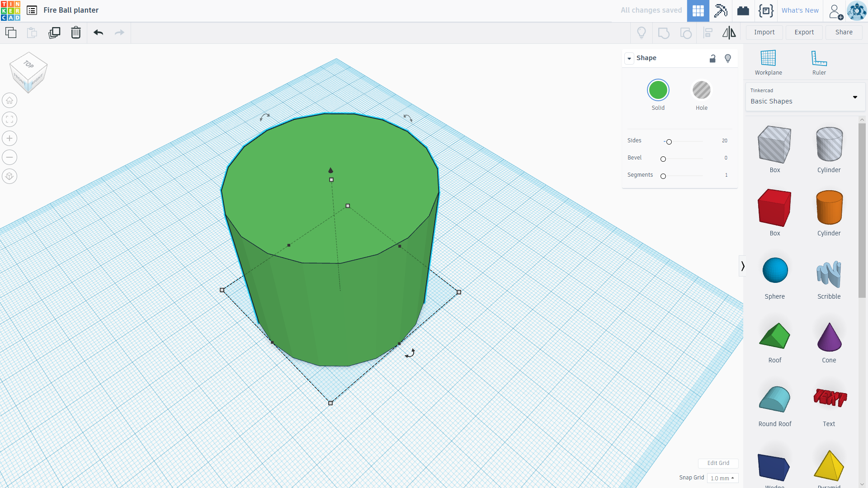The image size is (868, 488).
Task: Collapse the shapes sidebar chevron
Action: (x=742, y=266)
